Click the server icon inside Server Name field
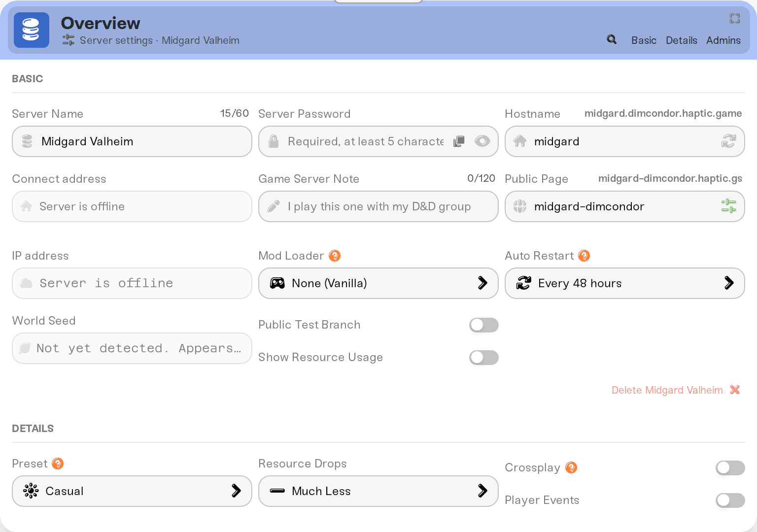This screenshot has width=757, height=532. point(27,141)
